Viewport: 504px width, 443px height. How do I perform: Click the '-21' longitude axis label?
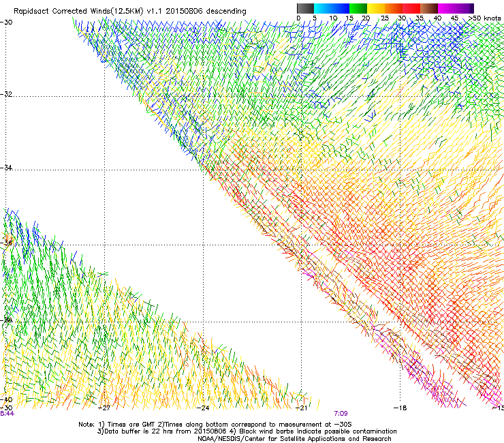coord(301,408)
